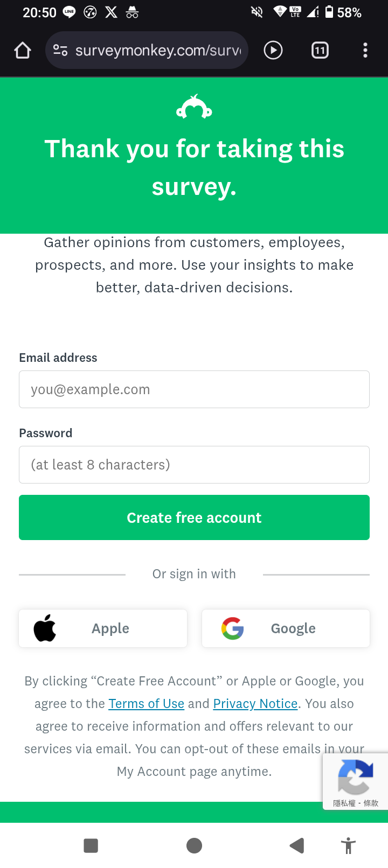Open the Terms of Use link

[147, 704]
